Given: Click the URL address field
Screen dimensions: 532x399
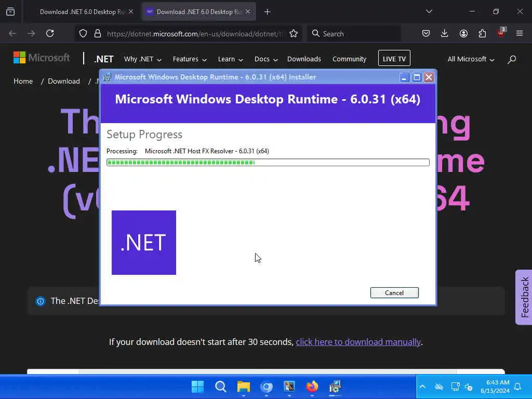Looking at the screenshot, I should 194,34.
